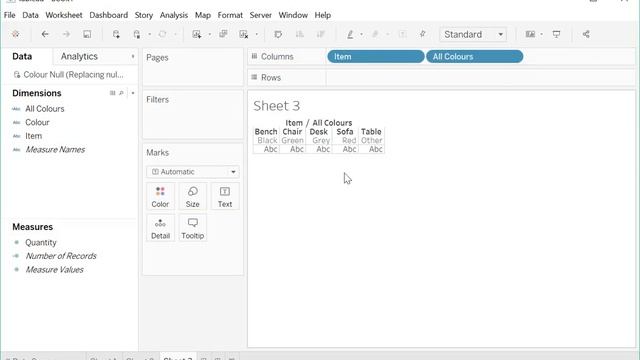The height and width of the screenshot is (360, 640).
Task: Click the Swap Rows and Columns icon
Action: [x=278, y=34]
